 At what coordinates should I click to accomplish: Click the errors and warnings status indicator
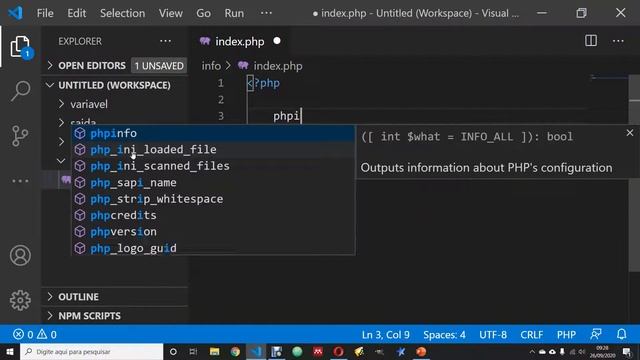click(35, 335)
